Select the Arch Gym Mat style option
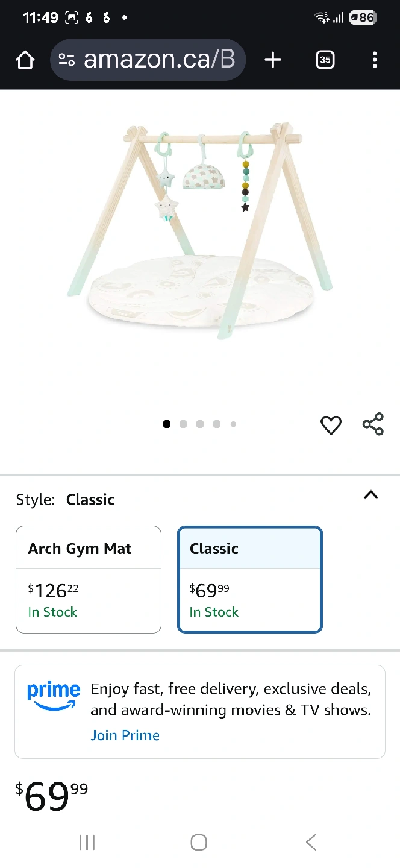The height and width of the screenshot is (868, 400). (x=89, y=579)
